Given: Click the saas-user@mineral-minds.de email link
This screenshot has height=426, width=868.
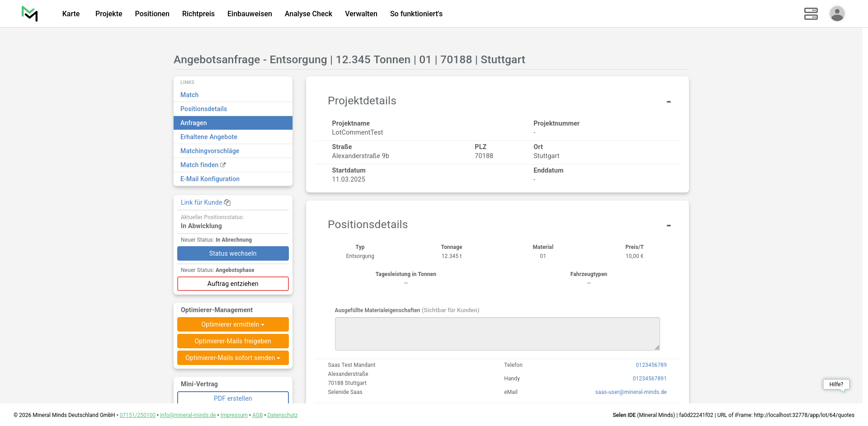Looking at the screenshot, I should click(631, 392).
